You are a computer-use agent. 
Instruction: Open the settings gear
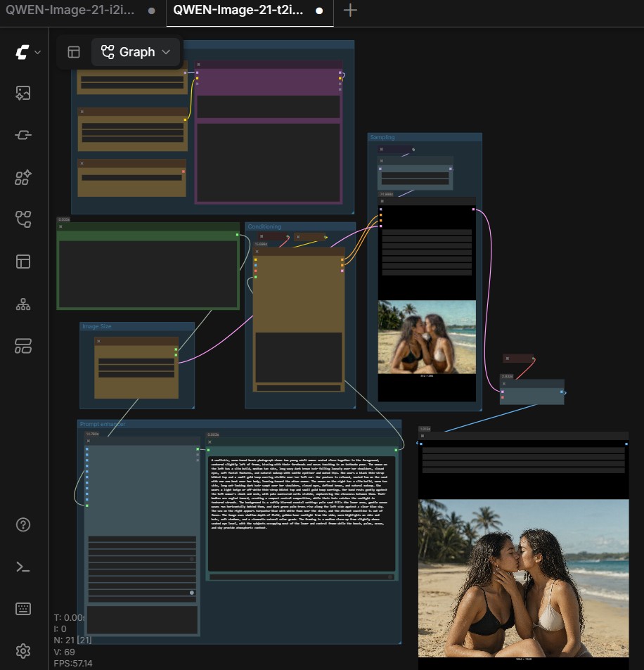coord(23,651)
